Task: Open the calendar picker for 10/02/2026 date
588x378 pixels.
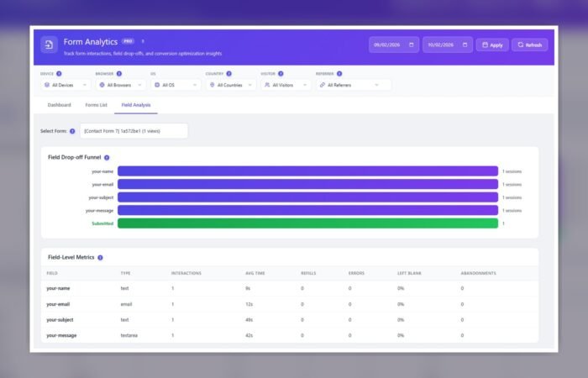Action: (x=465, y=45)
